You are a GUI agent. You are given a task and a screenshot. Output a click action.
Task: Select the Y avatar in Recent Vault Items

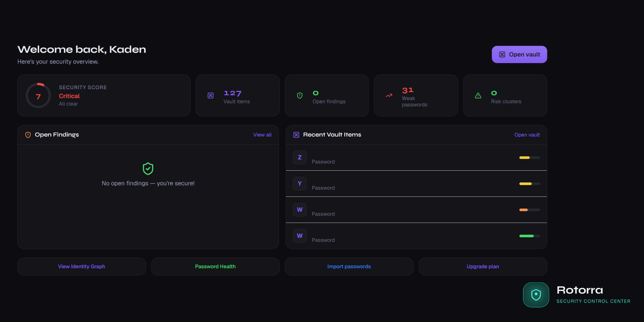299,184
